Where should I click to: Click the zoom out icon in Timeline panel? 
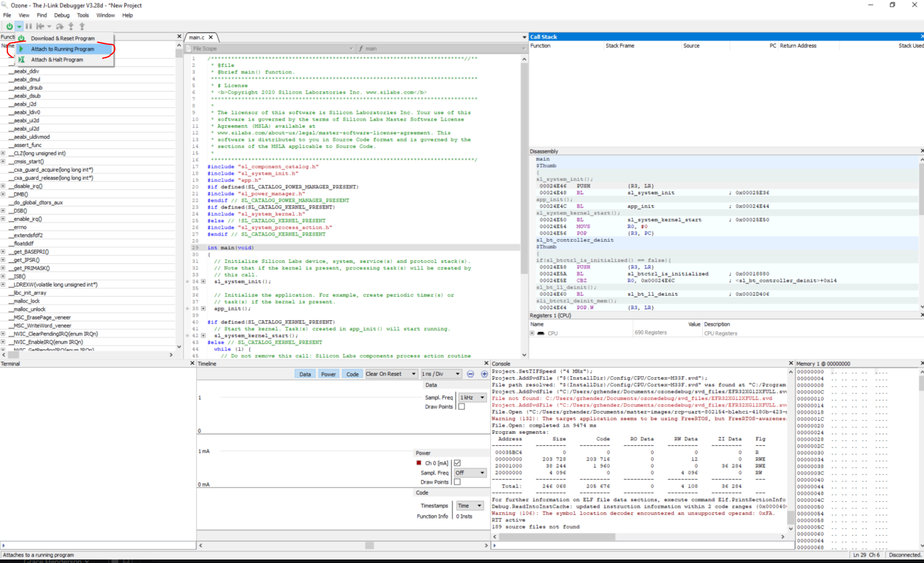click(x=470, y=373)
